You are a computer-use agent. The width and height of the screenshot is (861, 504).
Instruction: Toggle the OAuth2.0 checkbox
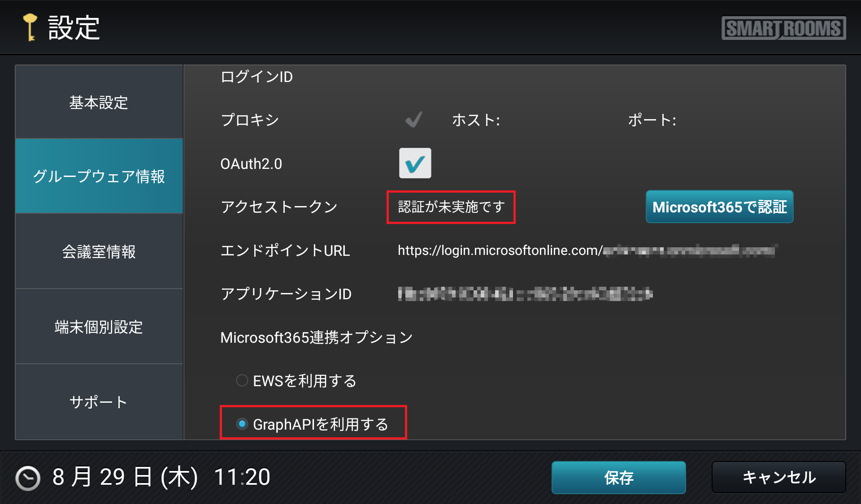(x=415, y=163)
